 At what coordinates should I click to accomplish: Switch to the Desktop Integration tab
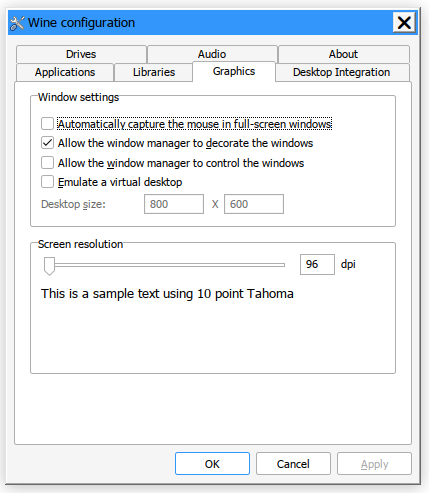pos(342,72)
